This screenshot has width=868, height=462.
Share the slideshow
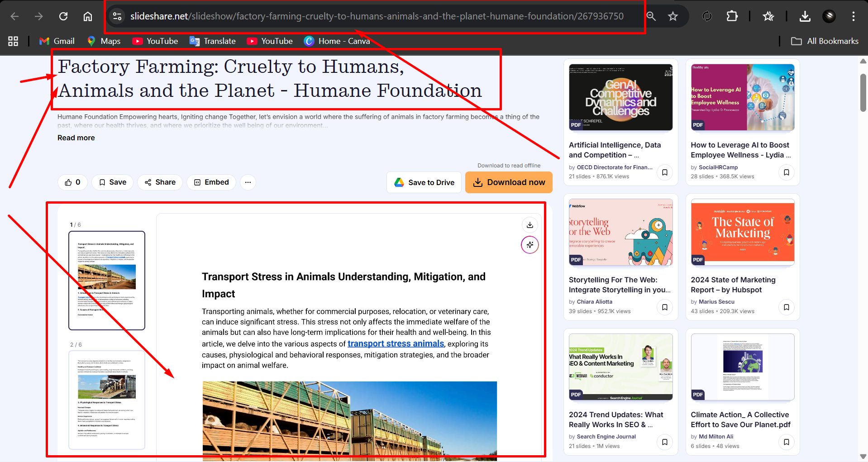click(x=160, y=182)
